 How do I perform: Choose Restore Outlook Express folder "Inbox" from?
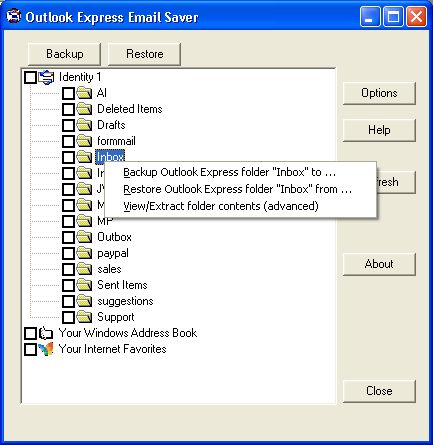click(237, 189)
